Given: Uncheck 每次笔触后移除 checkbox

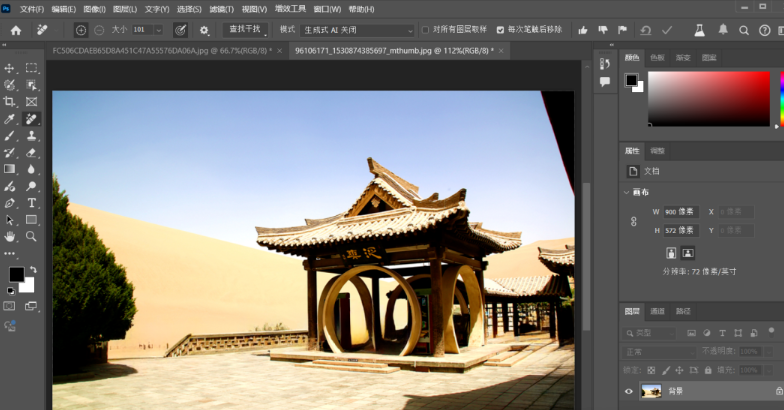Looking at the screenshot, I should click(500, 30).
